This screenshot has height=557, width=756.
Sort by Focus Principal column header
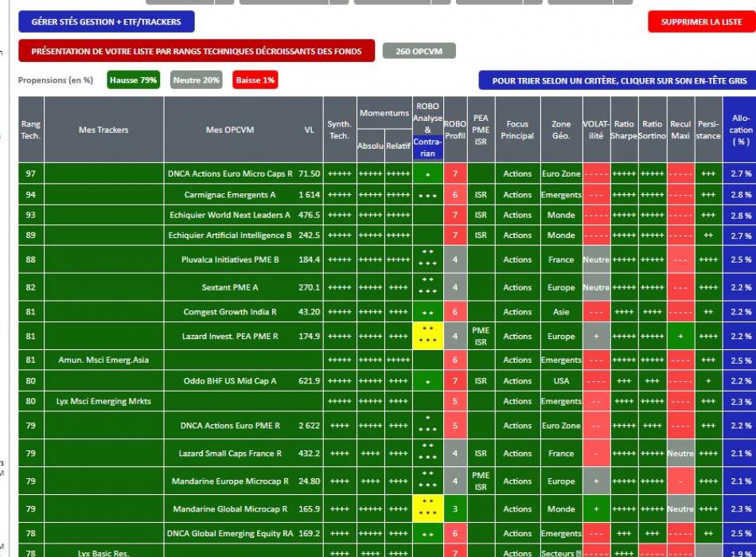click(517, 130)
